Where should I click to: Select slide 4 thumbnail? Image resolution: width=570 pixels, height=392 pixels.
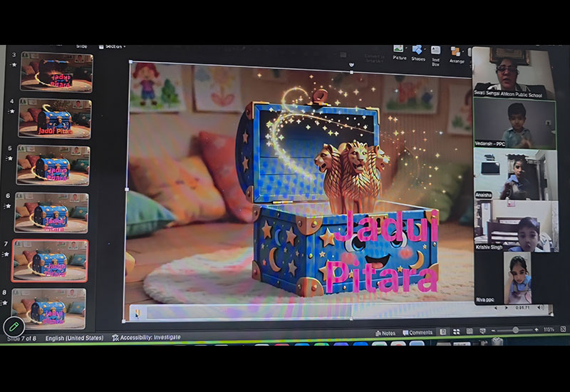(x=55, y=118)
